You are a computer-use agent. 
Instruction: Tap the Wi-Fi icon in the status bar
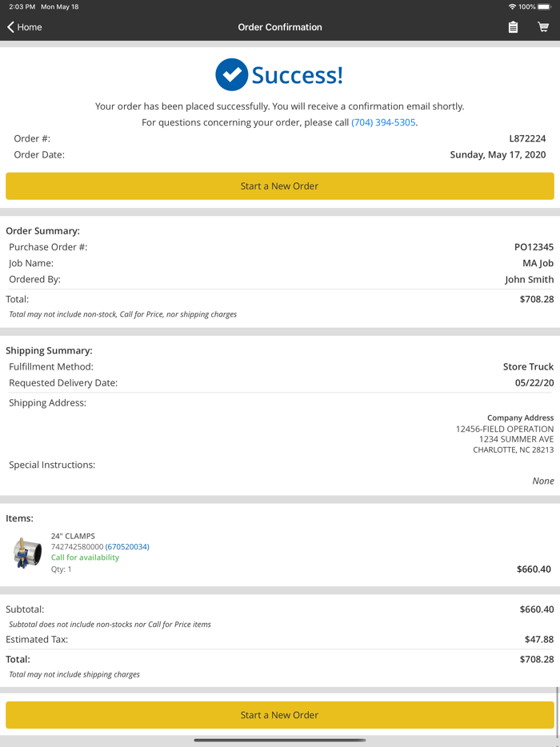click(514, 6)
